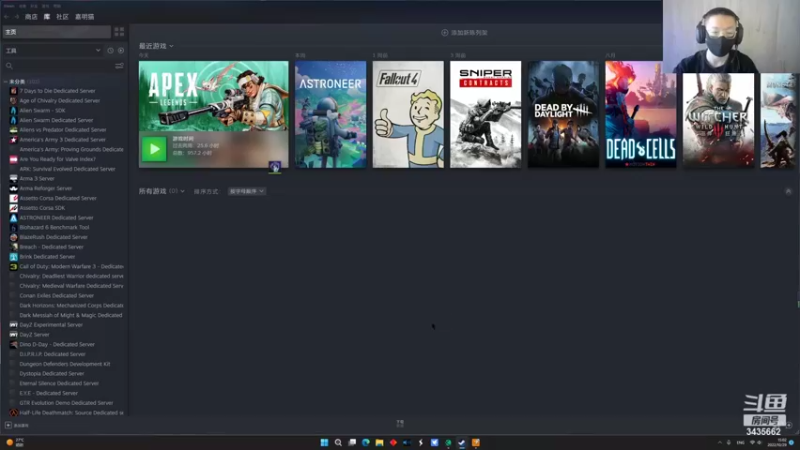Open File Explorer from the taskbar

click(x=379, y=442)
